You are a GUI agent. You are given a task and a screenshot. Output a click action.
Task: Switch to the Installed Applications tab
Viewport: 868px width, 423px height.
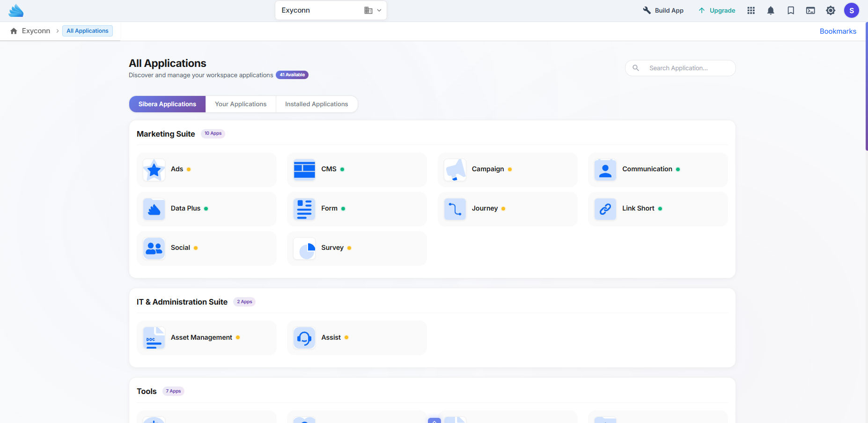point(316,104)
